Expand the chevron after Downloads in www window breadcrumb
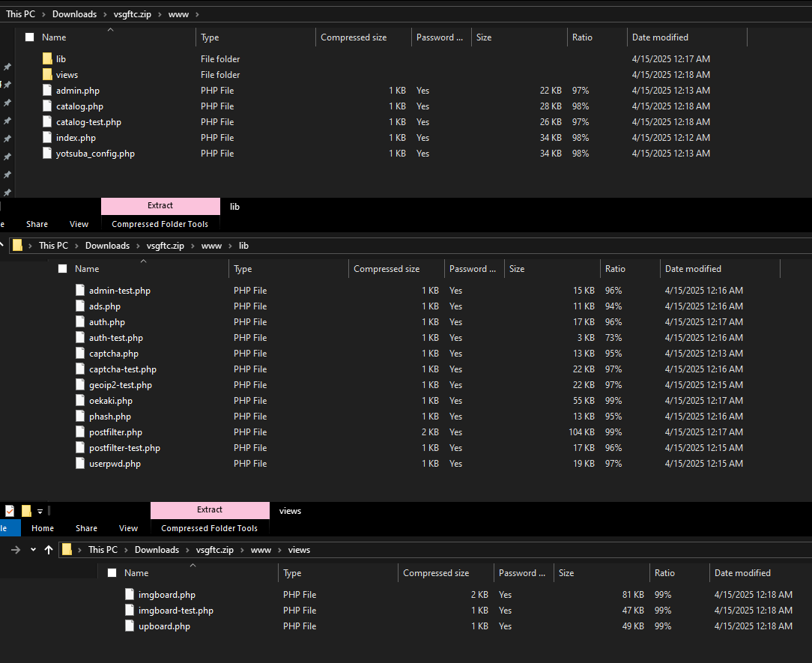Image resolution: width=812 pixels, height=663 pixels. click(x=105, y=14)
